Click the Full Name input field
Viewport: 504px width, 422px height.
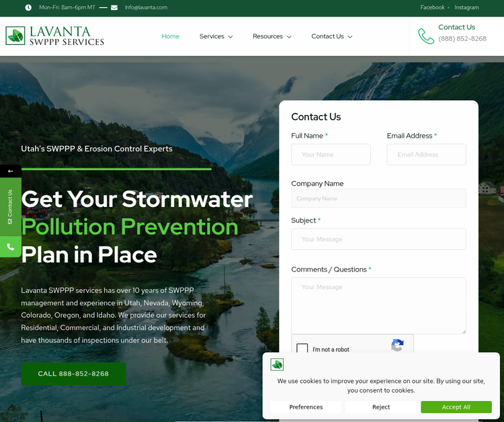coord(331,155)
